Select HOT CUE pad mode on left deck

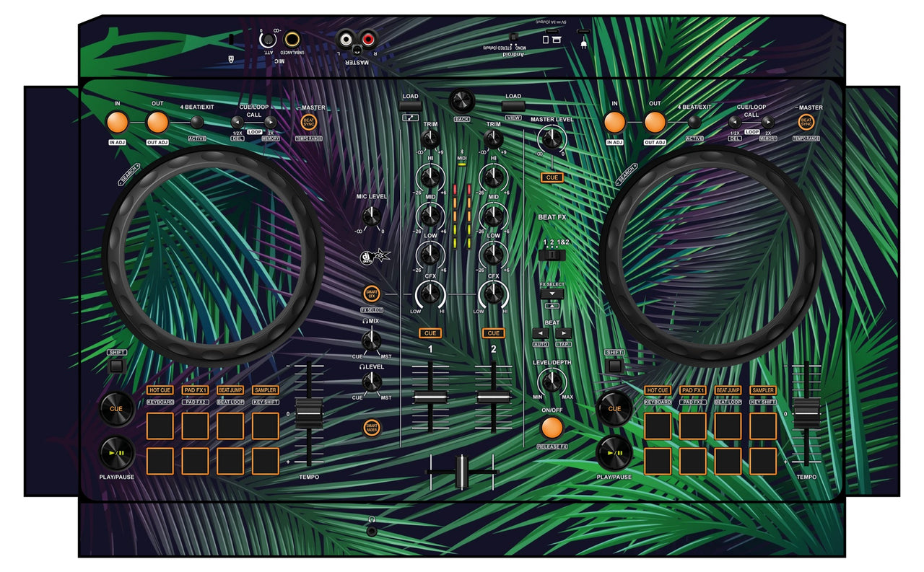[160, 390]
